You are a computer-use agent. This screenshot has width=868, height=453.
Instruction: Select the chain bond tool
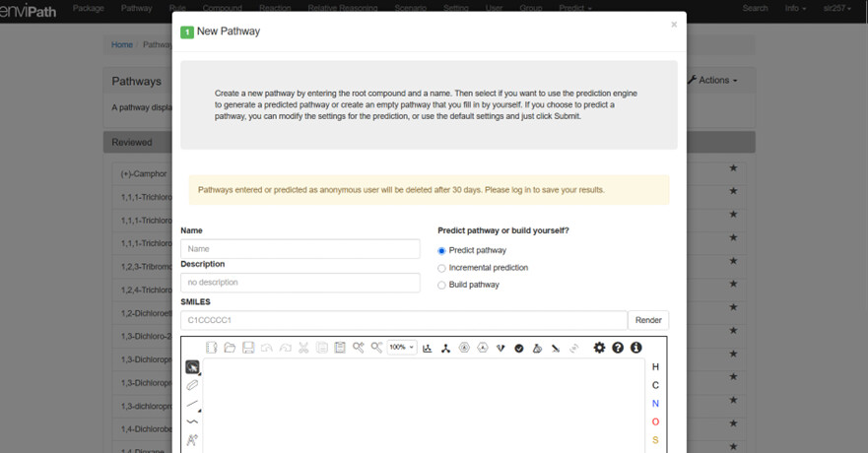click(192, 422)
